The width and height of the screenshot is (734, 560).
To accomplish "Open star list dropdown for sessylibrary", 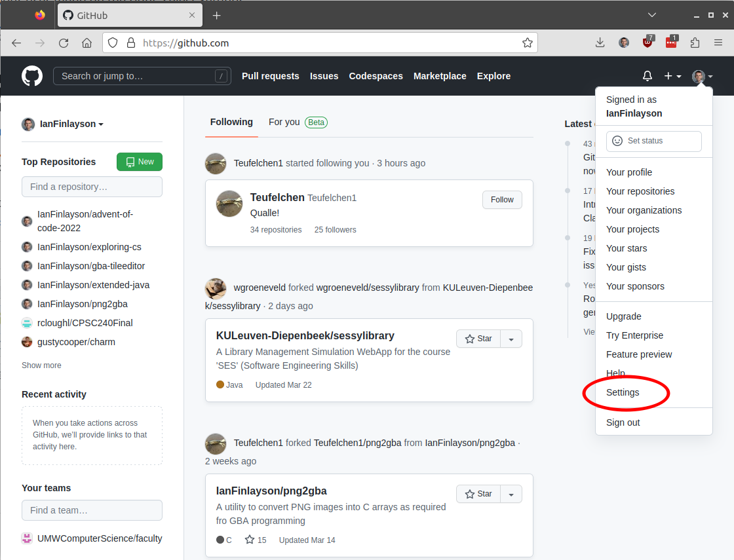I will [511, 339].
